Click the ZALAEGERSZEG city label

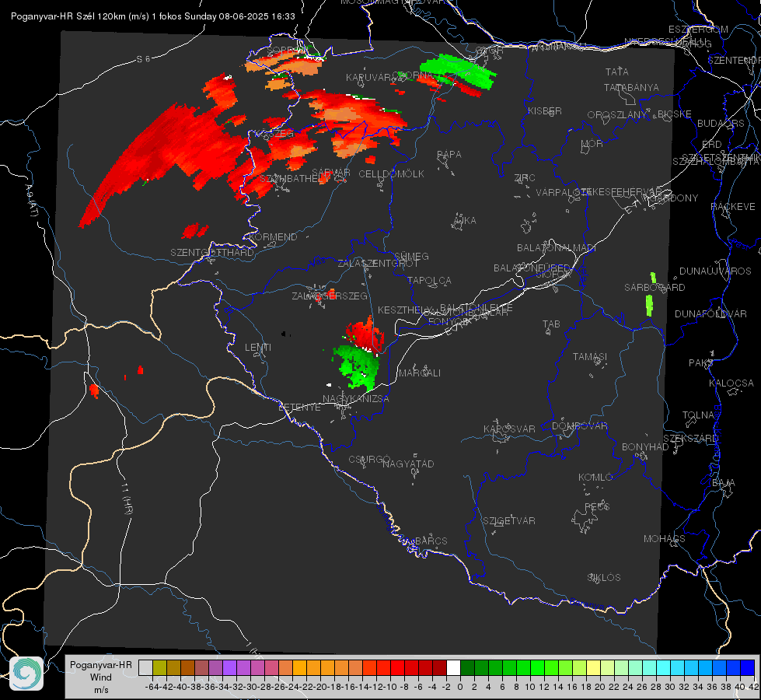pyautogui.click(x=330, y=296)
